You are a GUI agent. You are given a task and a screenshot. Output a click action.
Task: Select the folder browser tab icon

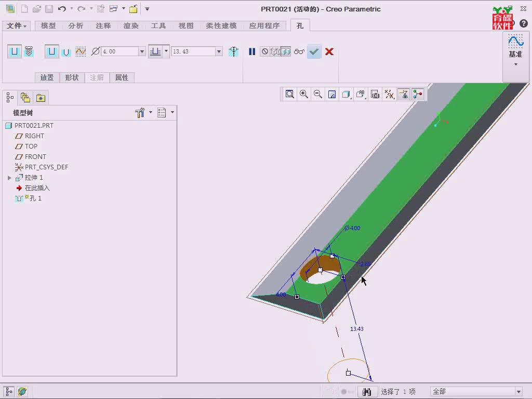click(25, 98)
